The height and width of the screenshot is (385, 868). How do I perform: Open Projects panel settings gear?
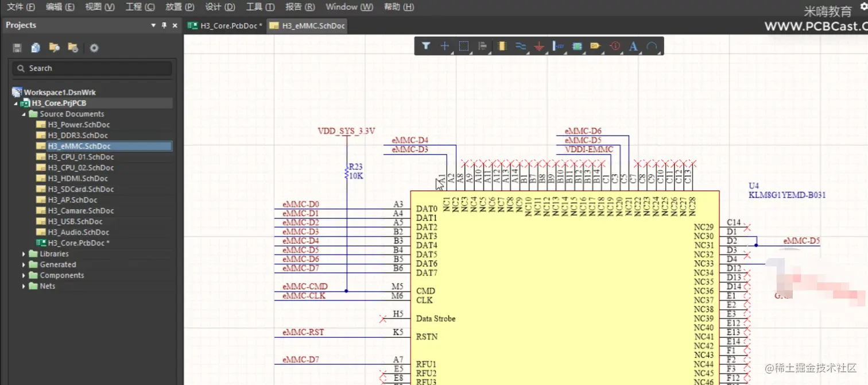coord(94,48)
